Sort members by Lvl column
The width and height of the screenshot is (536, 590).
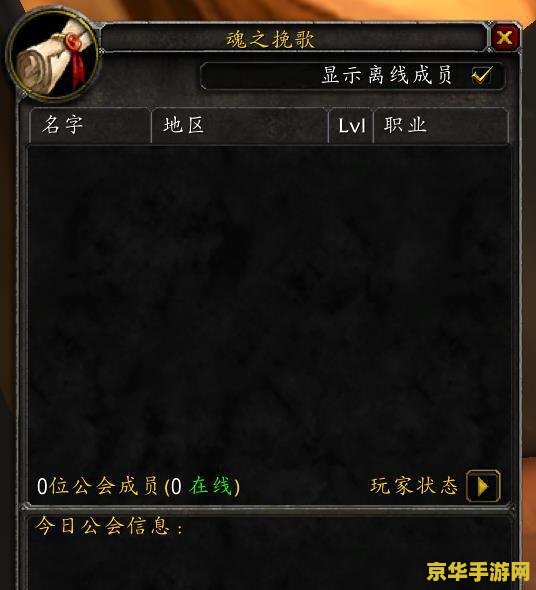click(x=351, y=125)
